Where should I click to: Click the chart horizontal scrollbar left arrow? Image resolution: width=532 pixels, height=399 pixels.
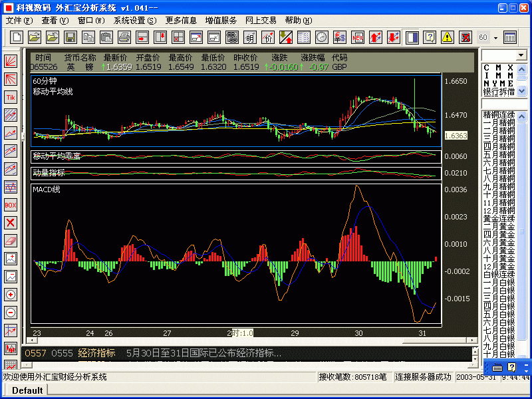click(33, 340)
